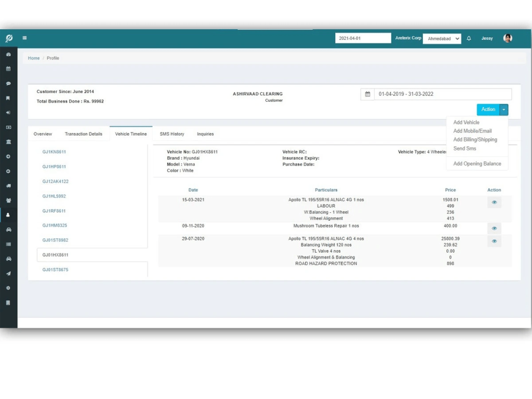The height and width of the screenshot is (399, 532).
Task: Open the money bill sidebar icon
Action: tap(9, 127)
